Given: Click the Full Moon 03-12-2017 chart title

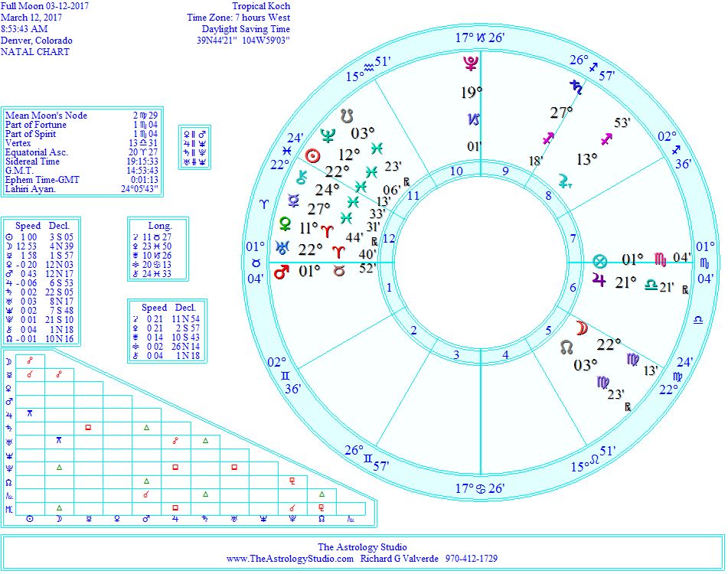Looking at the screenshot, I should tap(45, 6).
